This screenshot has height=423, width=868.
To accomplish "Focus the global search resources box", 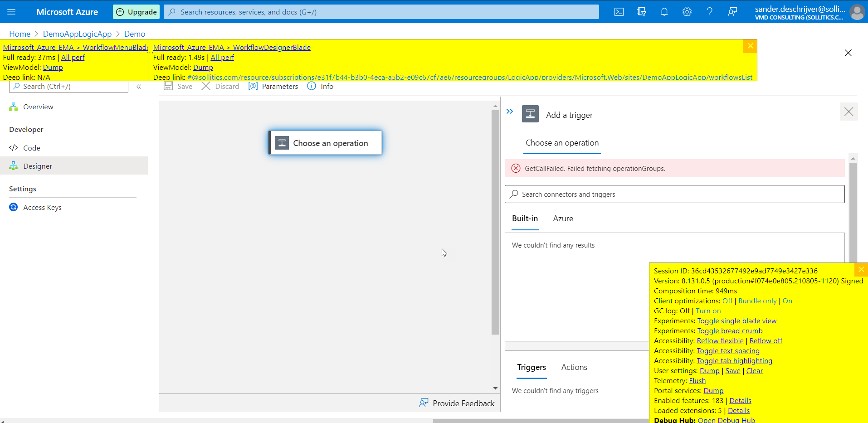I will pyautogui.click(x=381, y=12).
